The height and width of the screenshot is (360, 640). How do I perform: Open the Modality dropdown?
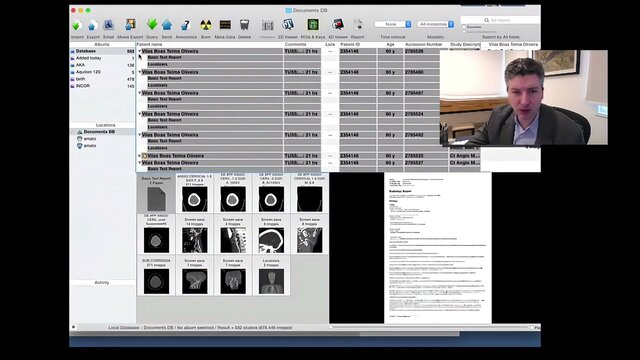click(x=436, y=24)
